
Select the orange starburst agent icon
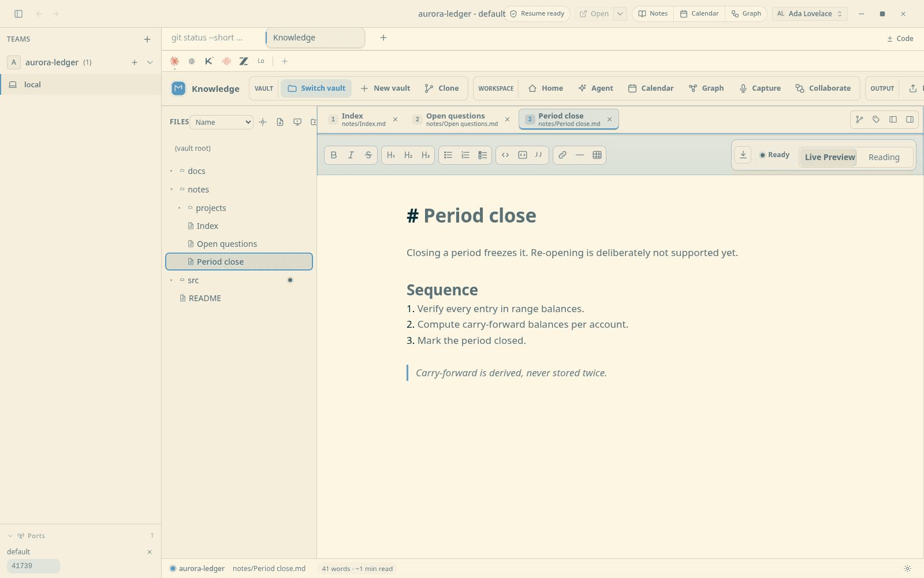[x=174, y=61]
